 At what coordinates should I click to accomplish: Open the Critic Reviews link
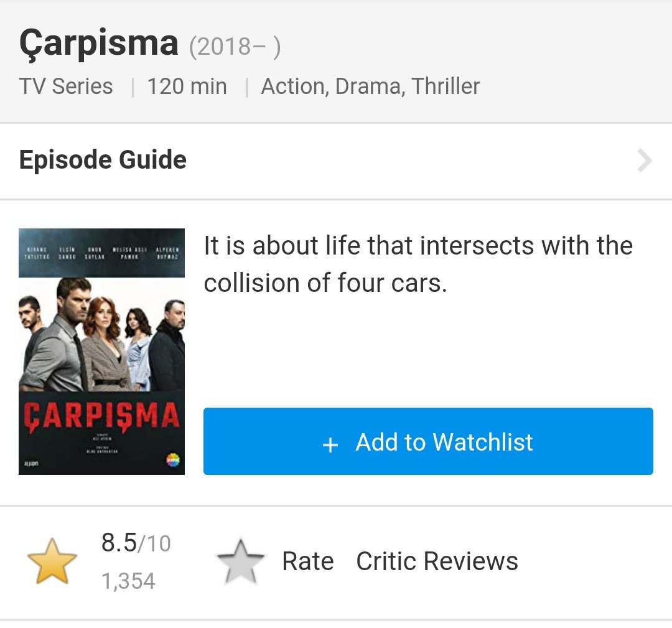pyautogui.click(x=437, y=561)
